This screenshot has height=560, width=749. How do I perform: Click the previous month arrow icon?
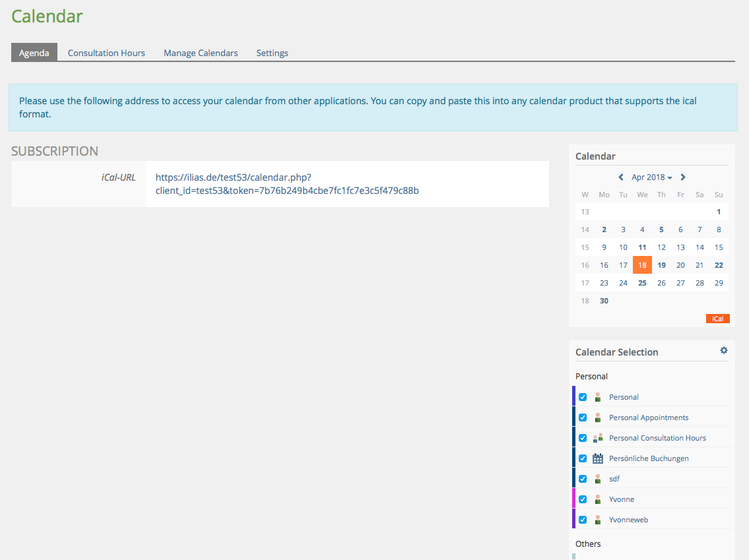[x=621, y=177]
